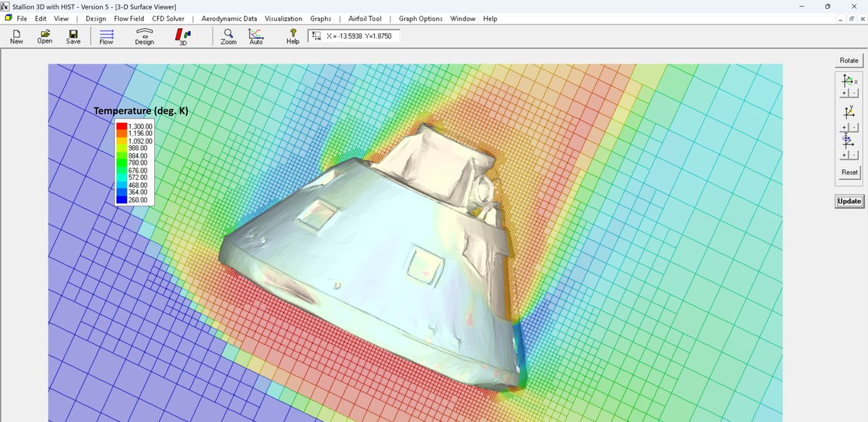Click the 468.00 legend value
This screenshot has height=422, width=868.
[138, 185]
